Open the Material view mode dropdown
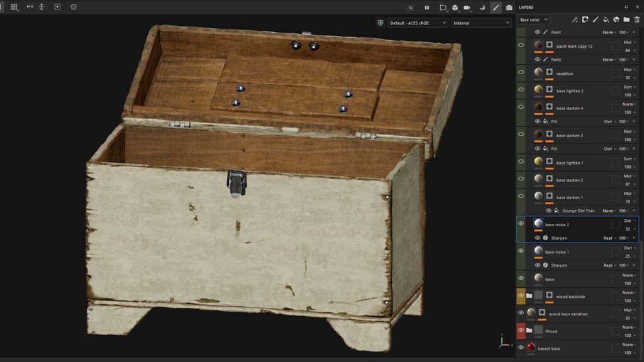This screenshot has width=644, height=362. click(481, 21)
